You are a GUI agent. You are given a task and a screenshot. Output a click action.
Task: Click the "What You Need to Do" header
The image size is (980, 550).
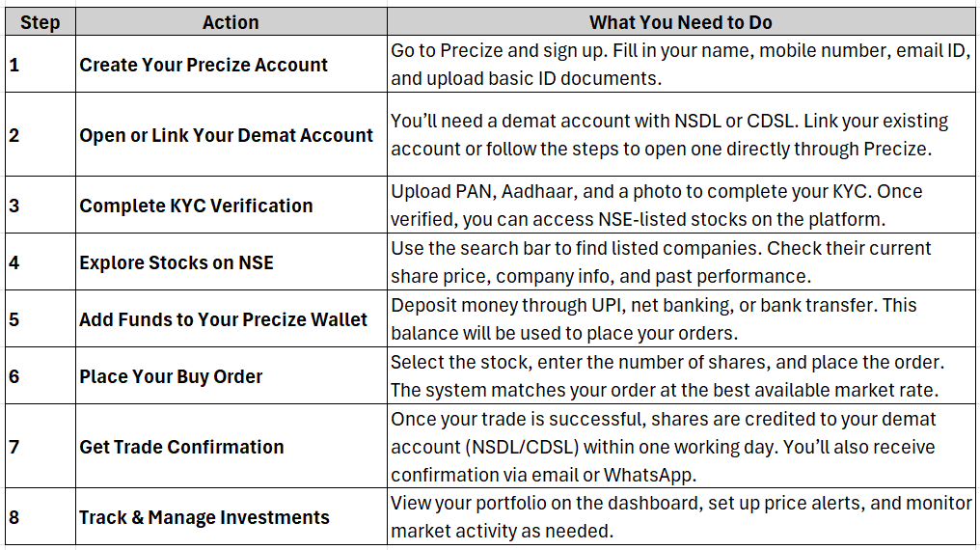pyautogui.click(x=680, y=21)
